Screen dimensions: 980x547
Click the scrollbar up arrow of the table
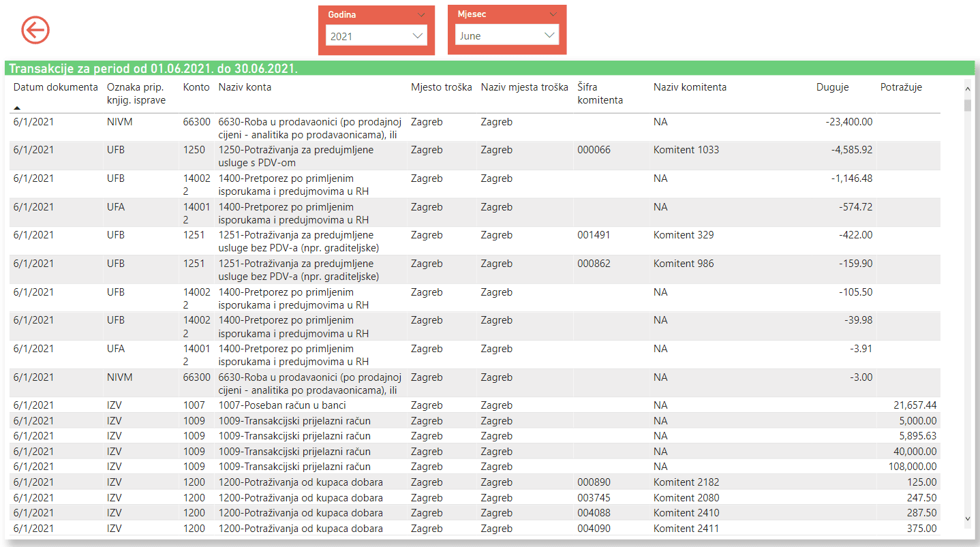point(968,89)
